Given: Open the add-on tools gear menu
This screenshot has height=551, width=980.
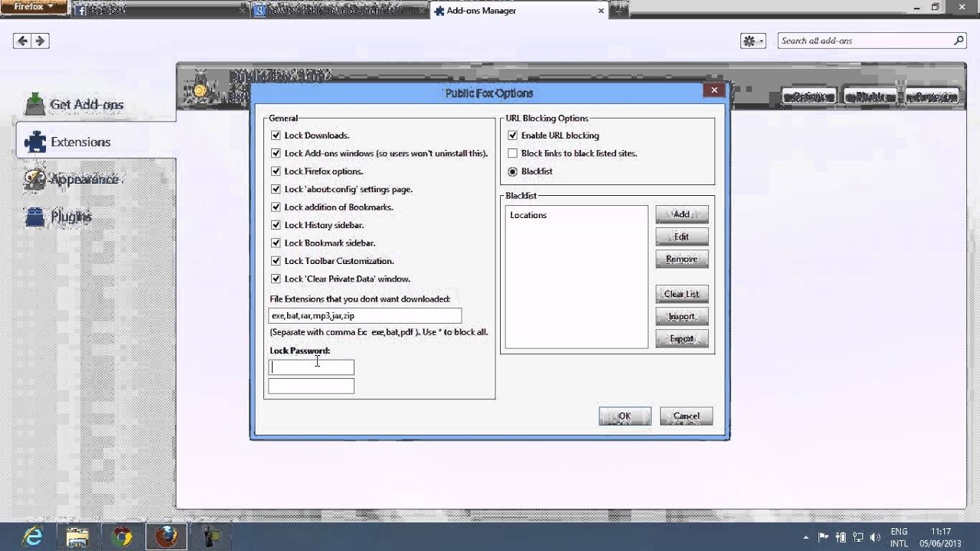Looking at the screenshot, I should tap(753, 41).
